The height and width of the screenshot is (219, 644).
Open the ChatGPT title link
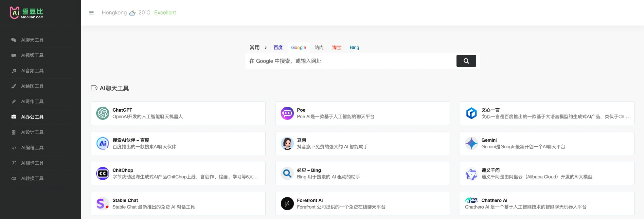click(x=122, y=110)
